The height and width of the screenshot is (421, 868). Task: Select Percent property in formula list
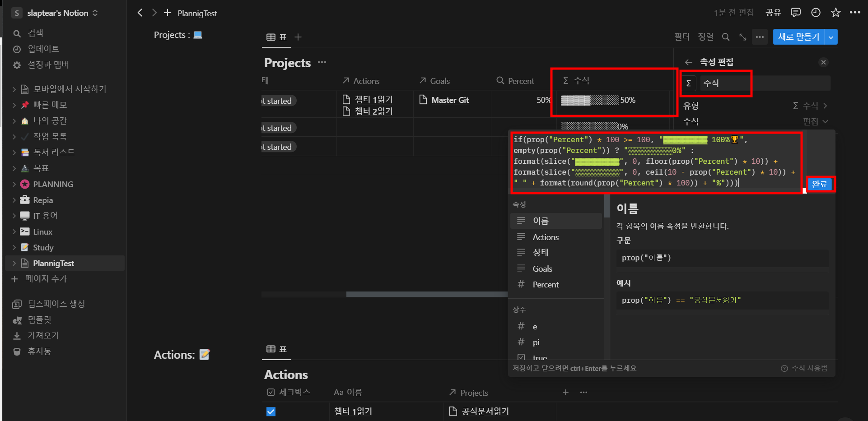(x=546, y=285)
